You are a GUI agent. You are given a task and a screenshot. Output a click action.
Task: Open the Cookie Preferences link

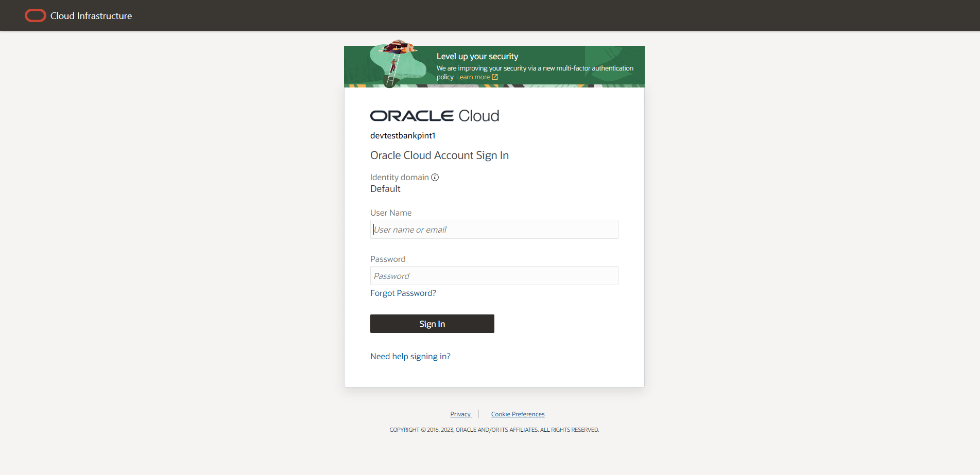[518, 414]
